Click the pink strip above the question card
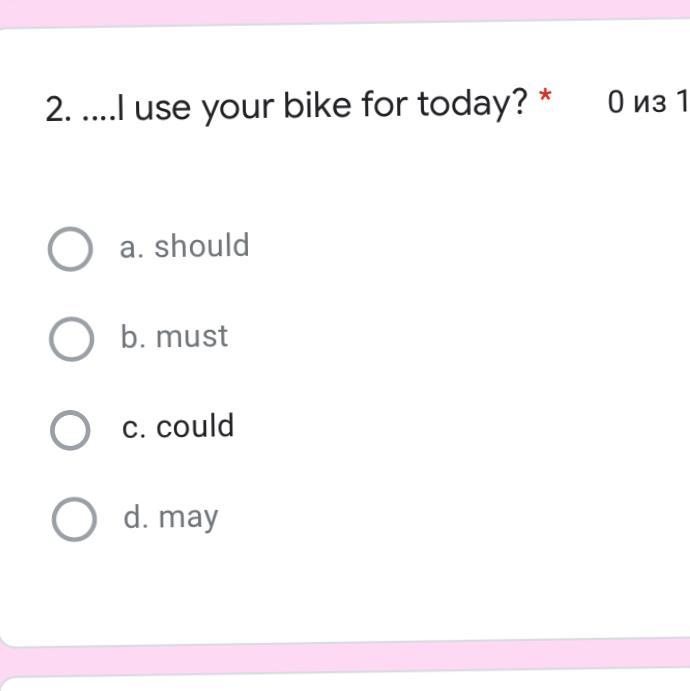This screenshot has width=690, height=691. 345,10
